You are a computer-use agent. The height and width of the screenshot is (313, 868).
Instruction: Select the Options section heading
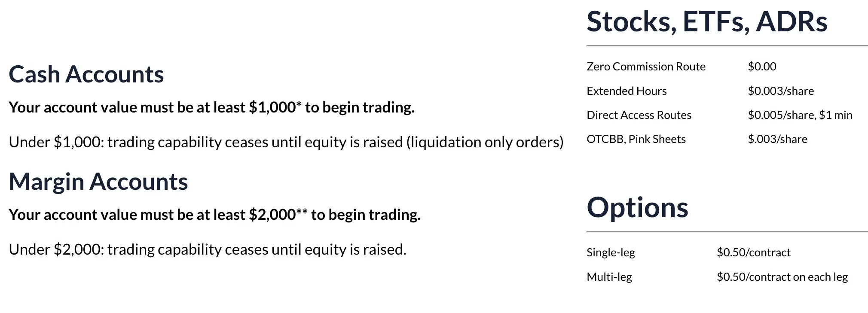(637, 207)
